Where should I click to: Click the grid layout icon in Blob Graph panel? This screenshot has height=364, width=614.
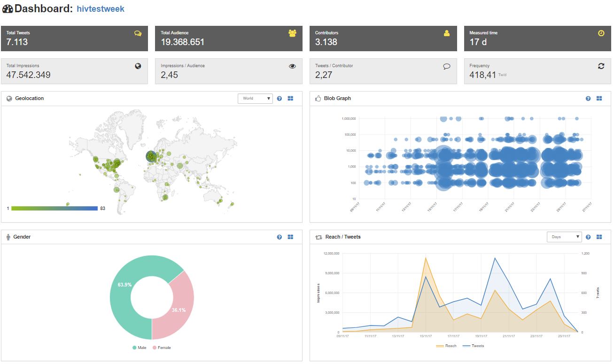coord(599,99)
